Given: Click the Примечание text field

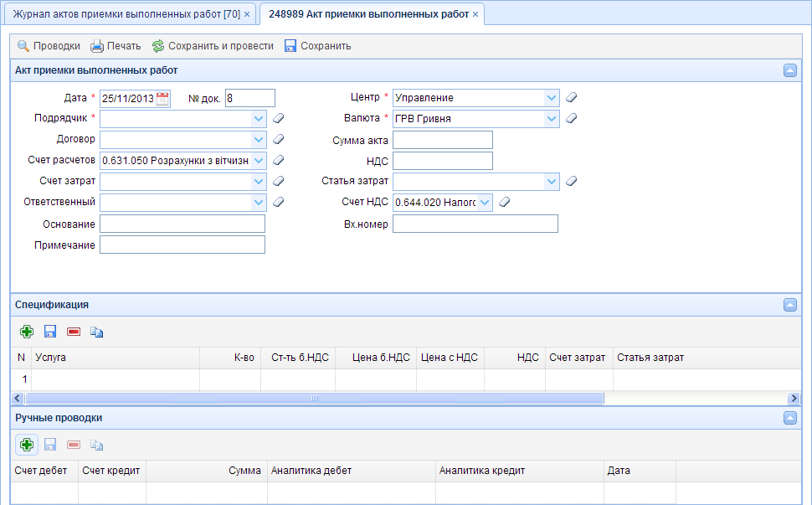Looking at the screenshot, I should click(x=182, y=245).
